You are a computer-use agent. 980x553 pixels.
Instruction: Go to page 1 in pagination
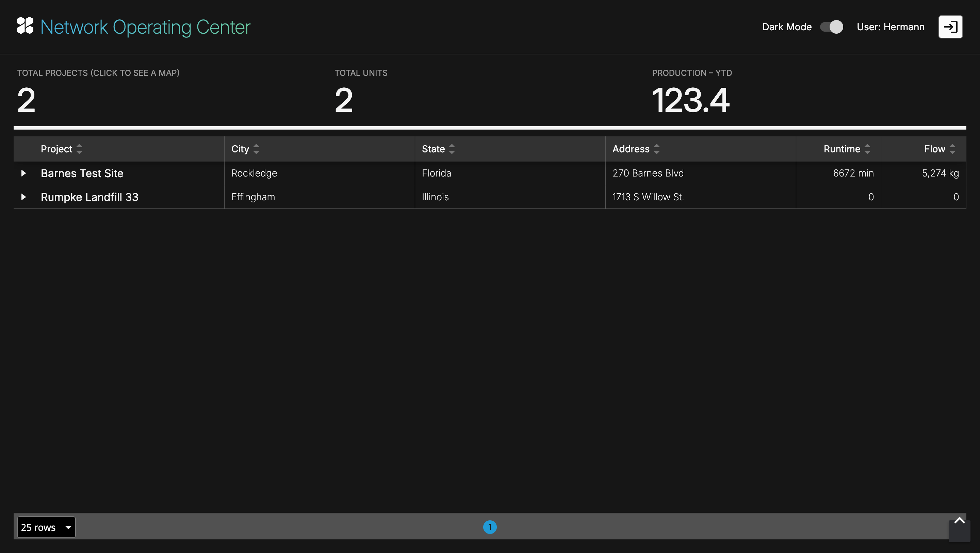click(490, 527)
